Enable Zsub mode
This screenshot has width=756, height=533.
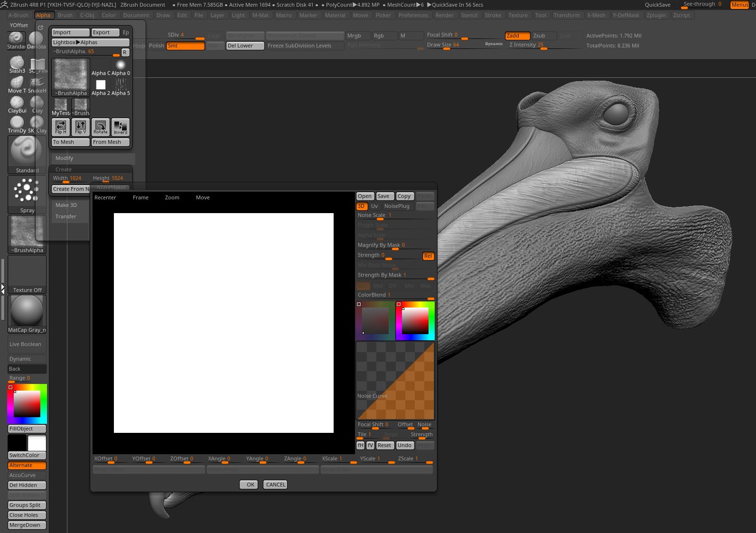[x=544, y=36]
